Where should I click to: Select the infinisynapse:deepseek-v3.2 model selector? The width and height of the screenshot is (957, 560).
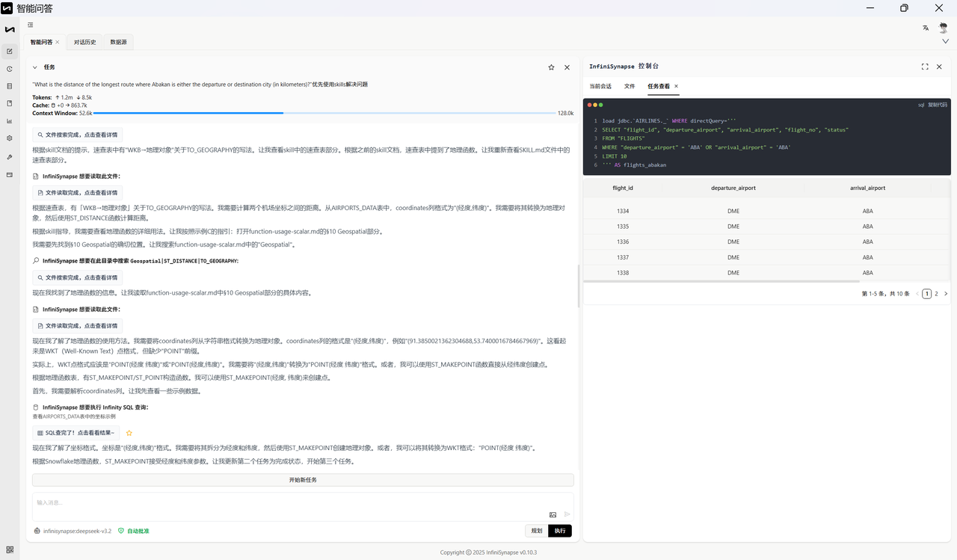click(x=73, y=531)
